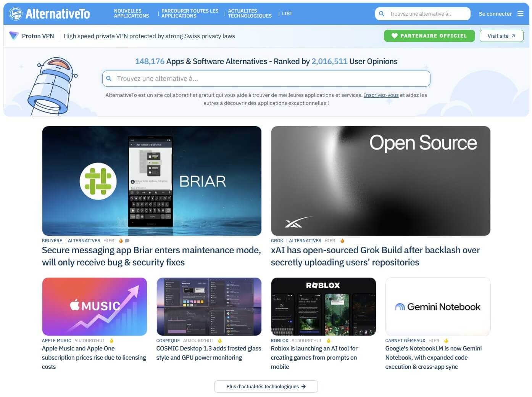Image resolution: width=532 pixels, height=397 pixels.
Task: Open the Roblox thumbnail image
Action: pos(323,307)
